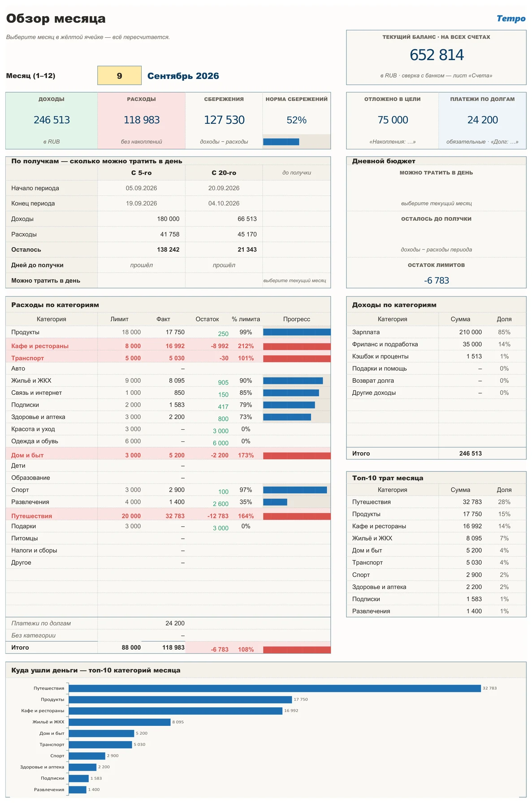Select the italic Платежи по долгам expenses row
Image resolution: width=532 pixels, height=803 pixels.
(x=168, y=623)
